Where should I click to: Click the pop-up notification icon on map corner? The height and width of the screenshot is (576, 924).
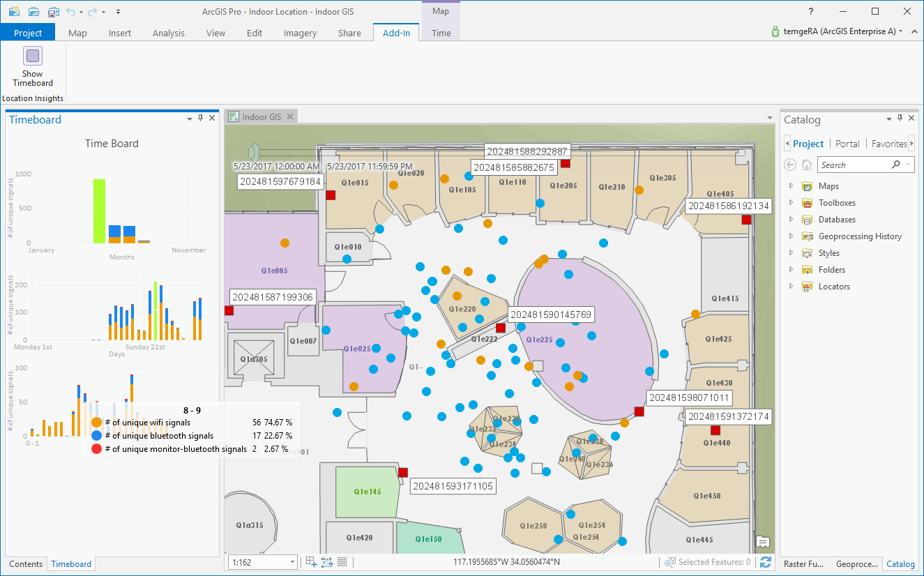coord(763,542)
